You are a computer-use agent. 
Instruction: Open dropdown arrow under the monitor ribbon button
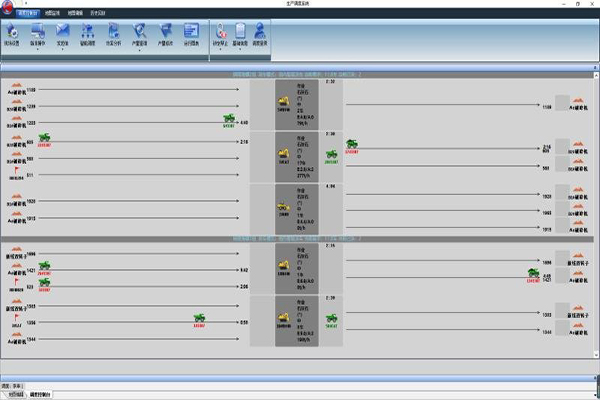[x=38, y=49]
